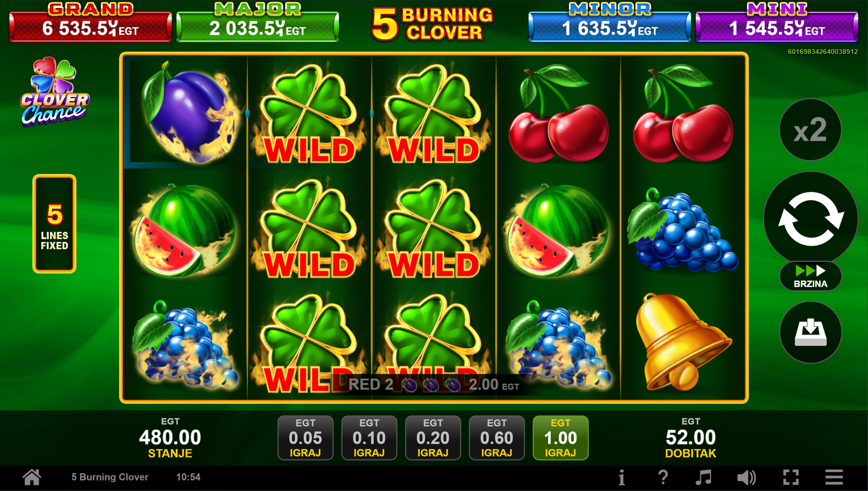
Task: Open the Clover Chance logo
Action: [x=54, y=92]
